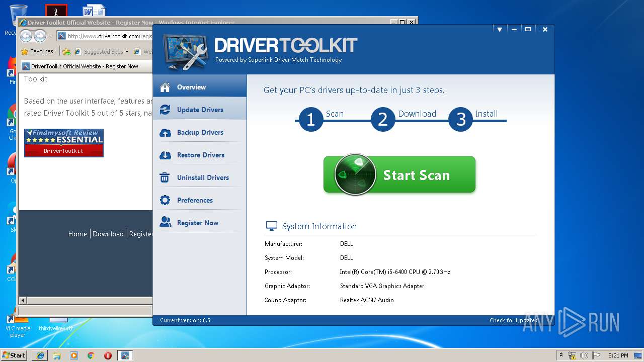Go back in Internet Explorer
644x362 pixels.
click(x=26, y=36)
